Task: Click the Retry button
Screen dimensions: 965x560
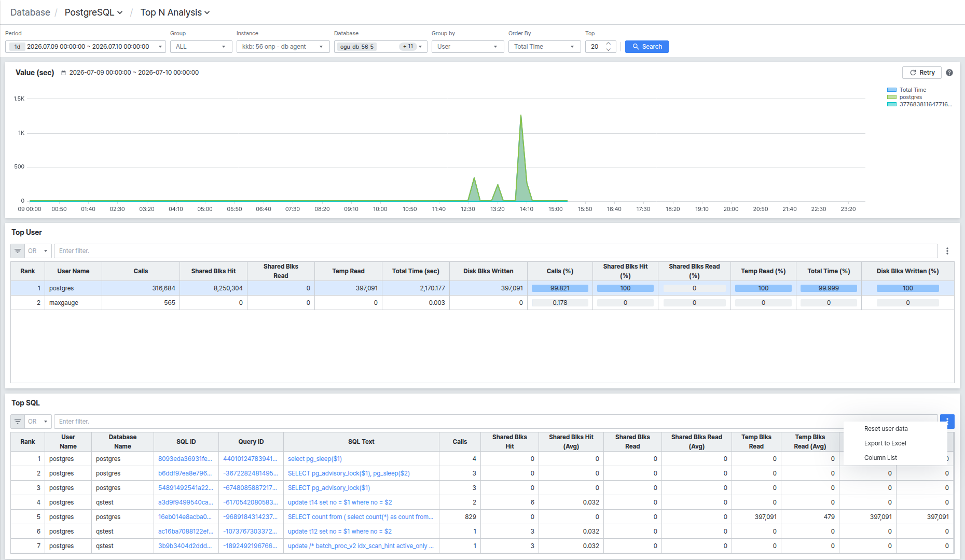Action: 922,73
